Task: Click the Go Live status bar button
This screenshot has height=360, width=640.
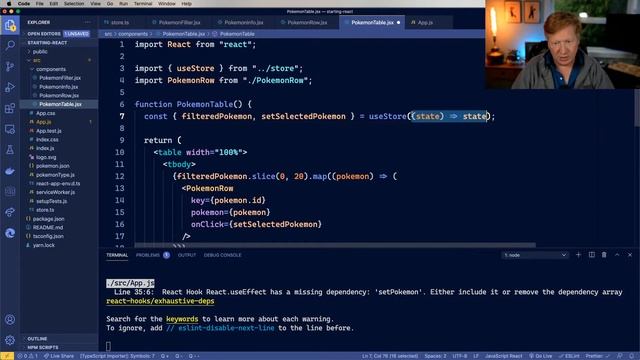Action: (540, 356)
